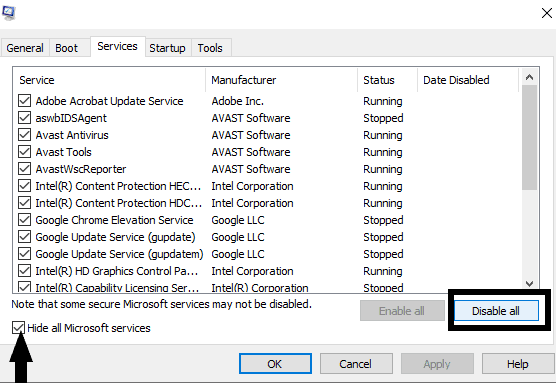Uncheck Google Chrome Elevation Service
Screen dimensions: 556x383
tap(24, 220)
